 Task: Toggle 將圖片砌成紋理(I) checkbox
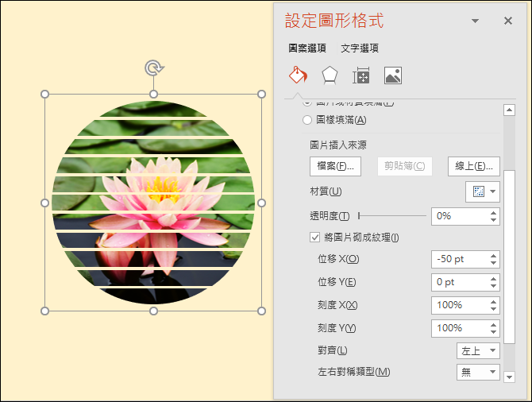(314, 237)
